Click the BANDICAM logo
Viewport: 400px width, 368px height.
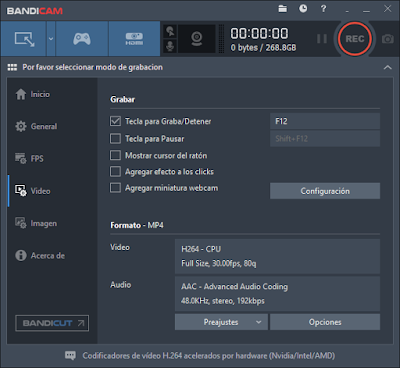coord(35,11)
